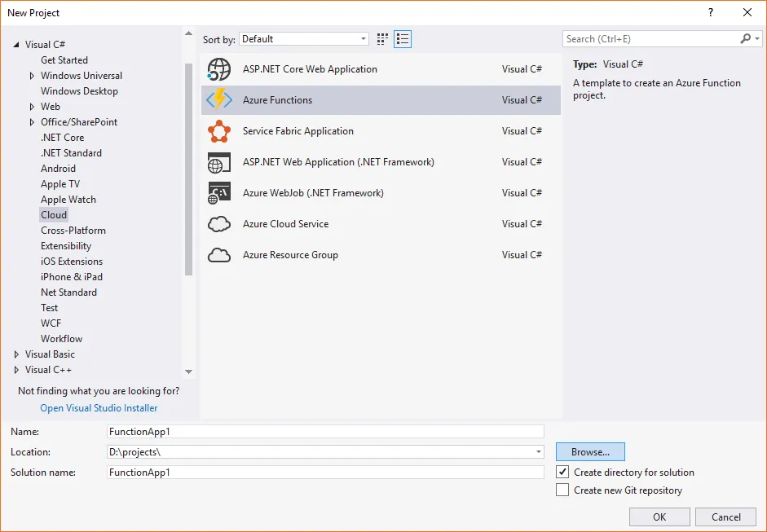Click the ASP.NET Core Web Application globe icon
This screenshot has height=532, width=767.
(218, 68)
